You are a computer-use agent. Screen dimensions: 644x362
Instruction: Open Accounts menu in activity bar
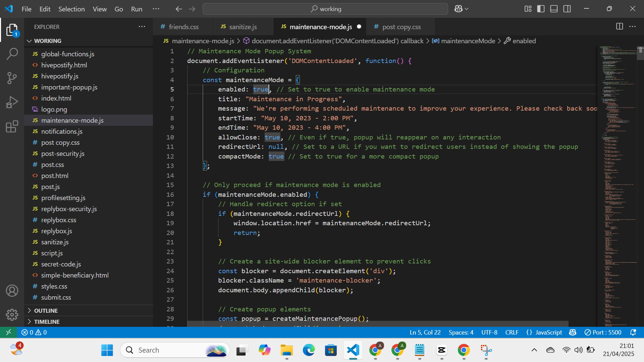[x=12, y=291]
